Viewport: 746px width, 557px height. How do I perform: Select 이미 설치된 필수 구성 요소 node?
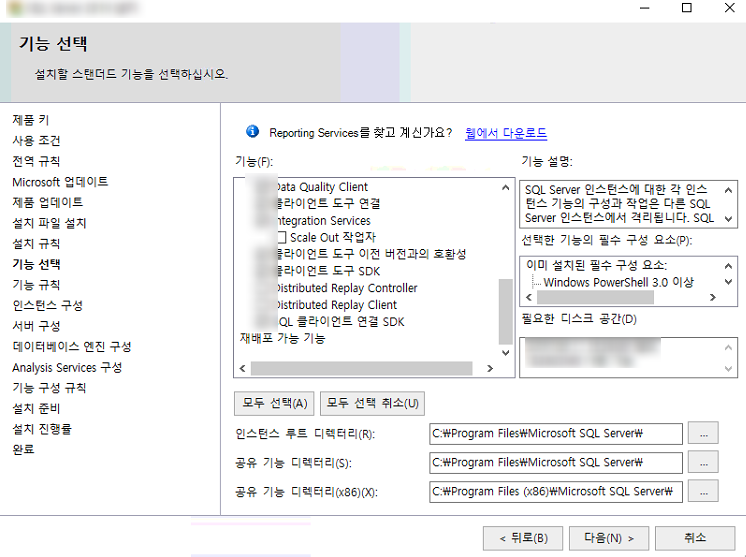(x=597, y=265)
